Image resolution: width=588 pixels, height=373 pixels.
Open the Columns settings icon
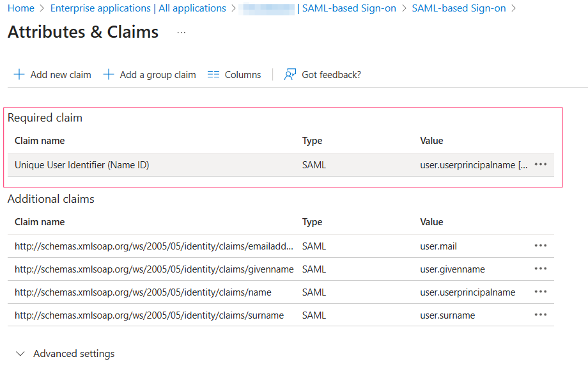213,74
